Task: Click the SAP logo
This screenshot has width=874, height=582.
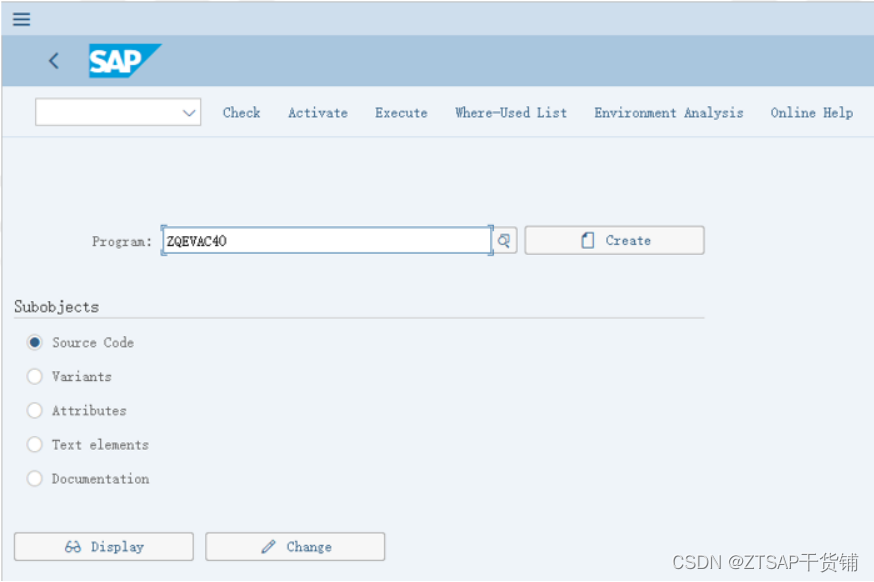Action: click(122, 60)
